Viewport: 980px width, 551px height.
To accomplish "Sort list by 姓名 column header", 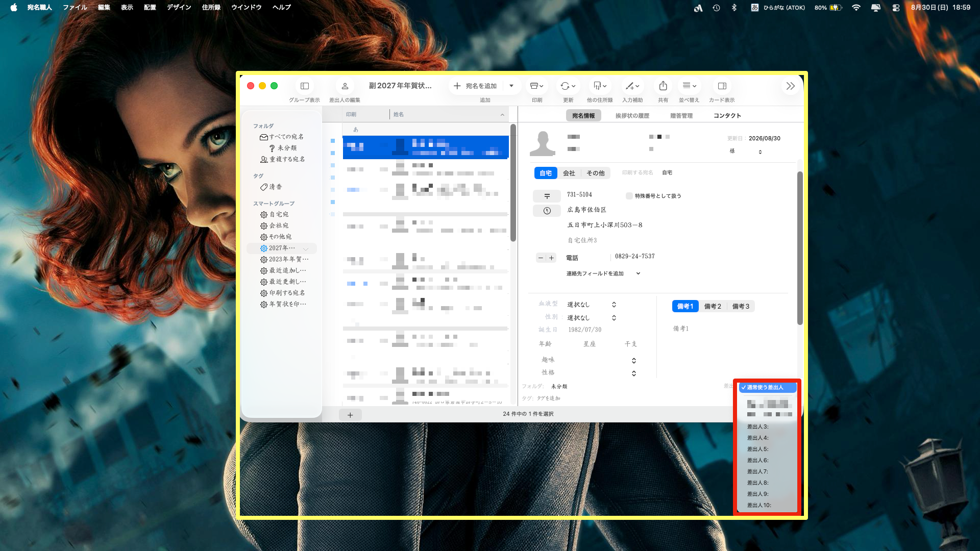I will tap(449, 115).
